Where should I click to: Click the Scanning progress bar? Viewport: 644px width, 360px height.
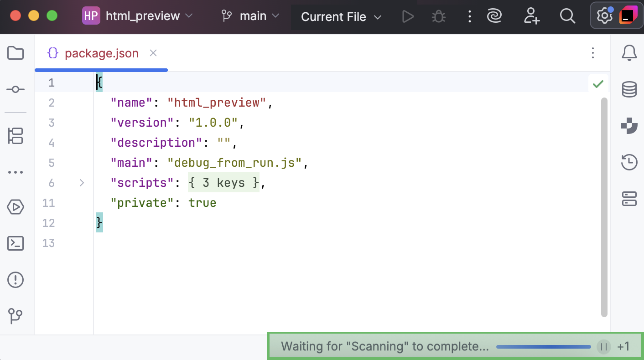[x=543, y=346]
